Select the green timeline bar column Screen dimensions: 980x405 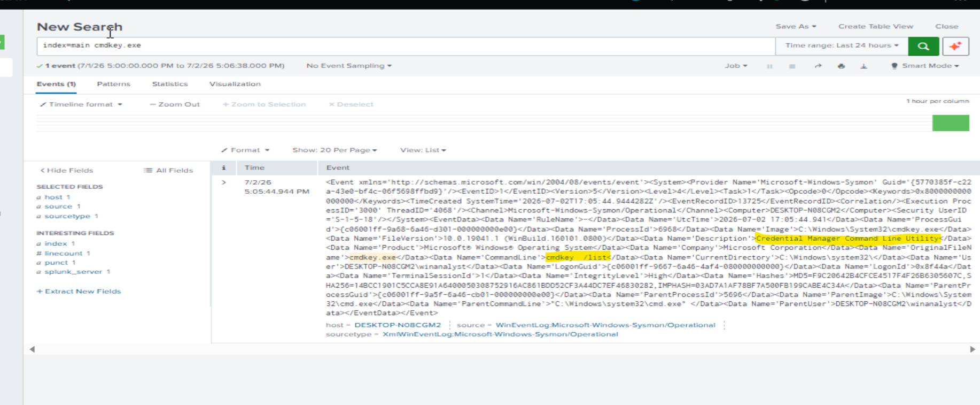(951, 123)
